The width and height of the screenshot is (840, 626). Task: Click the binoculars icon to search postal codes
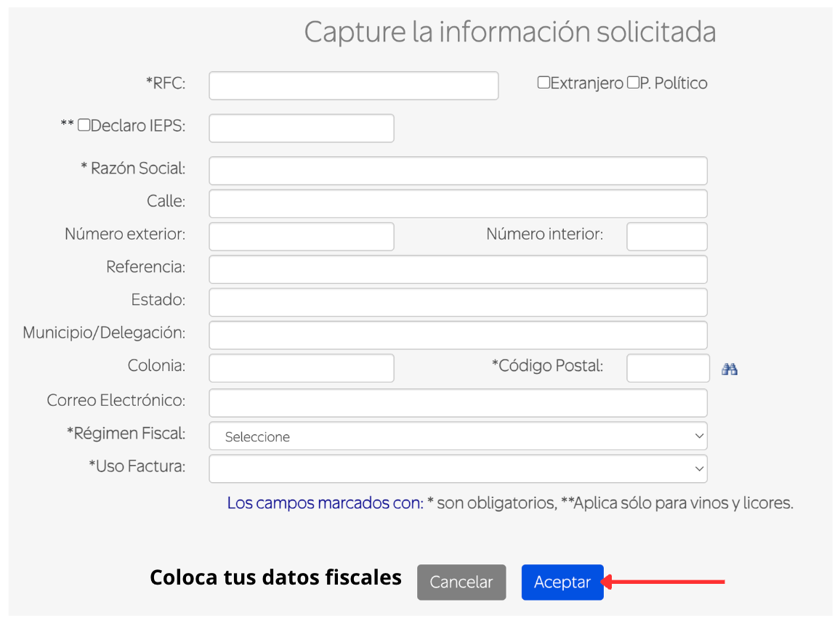730,369
